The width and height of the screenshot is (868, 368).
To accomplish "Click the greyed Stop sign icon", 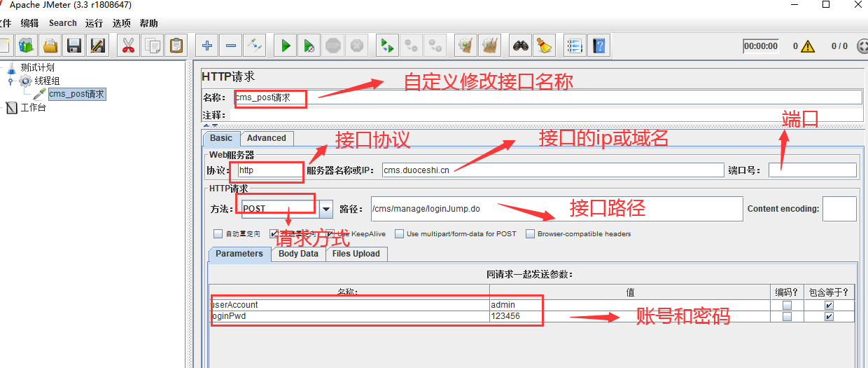I will coord(333,46).
